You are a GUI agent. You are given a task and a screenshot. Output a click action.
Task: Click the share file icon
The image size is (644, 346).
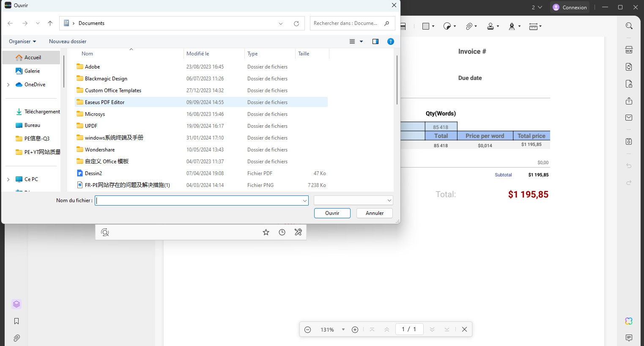pyautogui.click(x=629, y=101)
